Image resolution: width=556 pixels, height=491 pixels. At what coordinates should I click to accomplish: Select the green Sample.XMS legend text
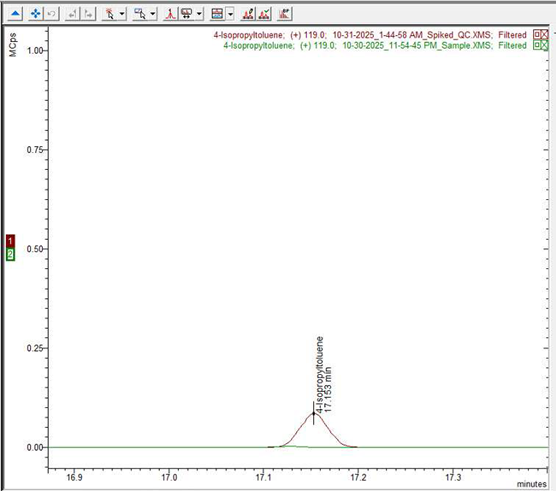[x=375, y=45]
